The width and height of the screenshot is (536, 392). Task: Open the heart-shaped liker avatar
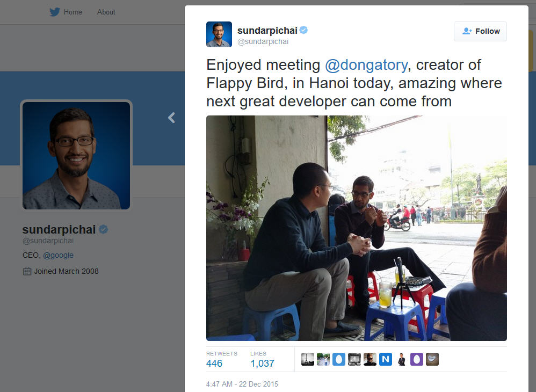coord(432,359)
